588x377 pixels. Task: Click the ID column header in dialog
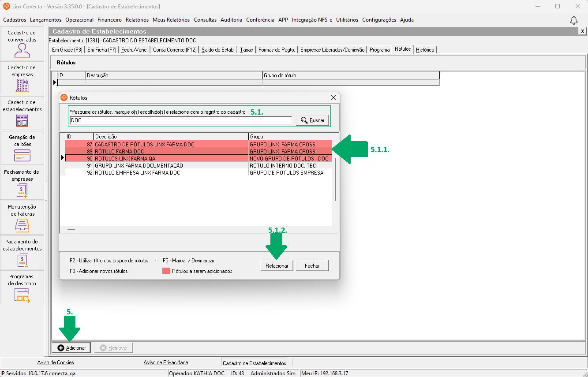click(x=79, y=137)
